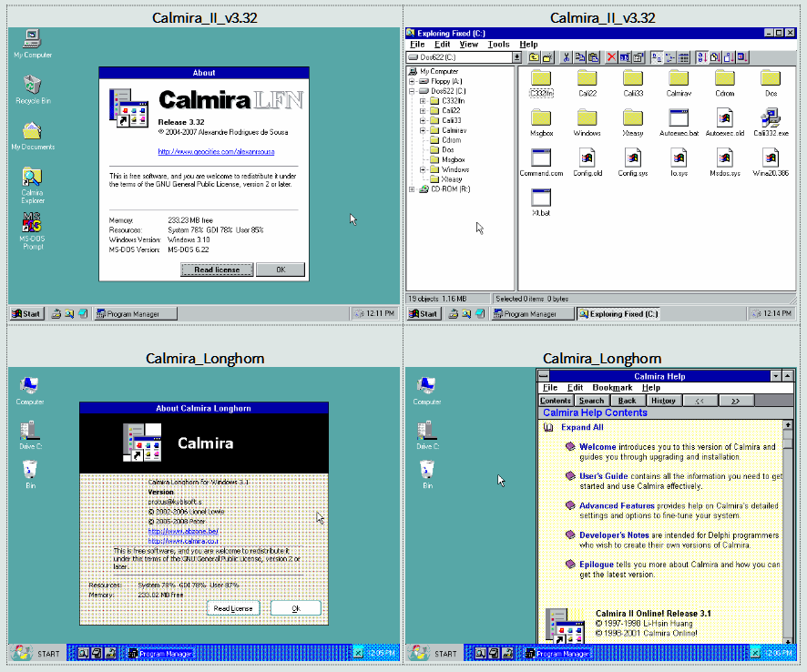Image resolution: width=807 pixels, height=672 pixels.
Task: Toggle Sort by Date toolbar button
Action: (741, 57)
